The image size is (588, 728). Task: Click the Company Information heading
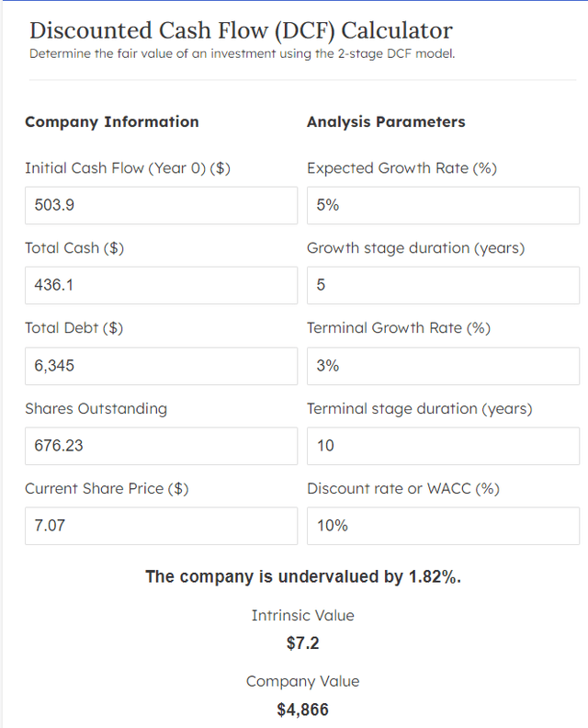coord(111,121)
